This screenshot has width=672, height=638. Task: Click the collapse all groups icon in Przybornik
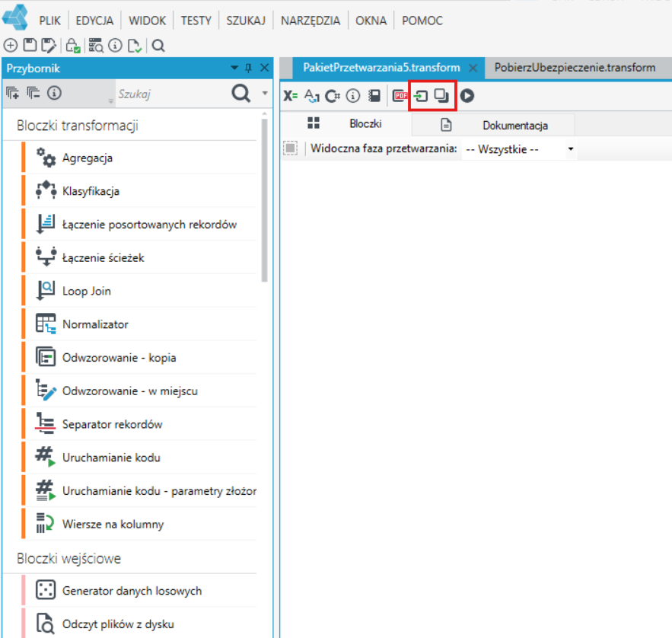click(x=33, y=93)
